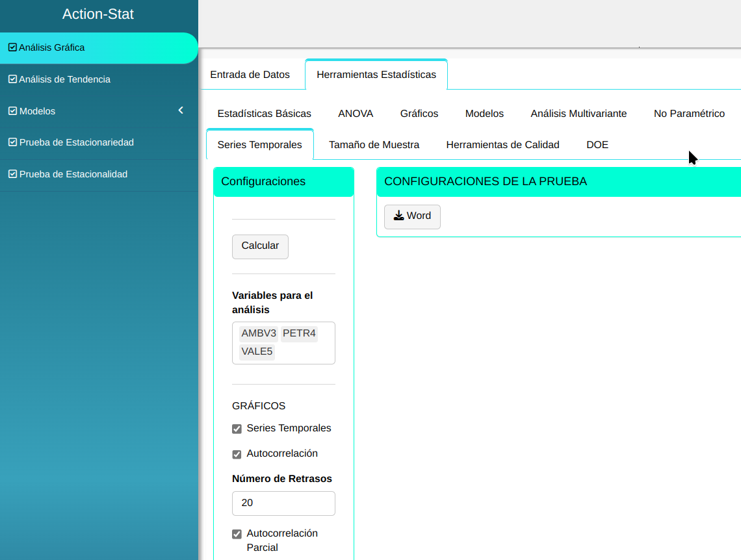Go to Análisis Multivariante section
Image resolution: width=741 pixels, height=560 pixels.
pyautogui.click(x=578, y=114)
